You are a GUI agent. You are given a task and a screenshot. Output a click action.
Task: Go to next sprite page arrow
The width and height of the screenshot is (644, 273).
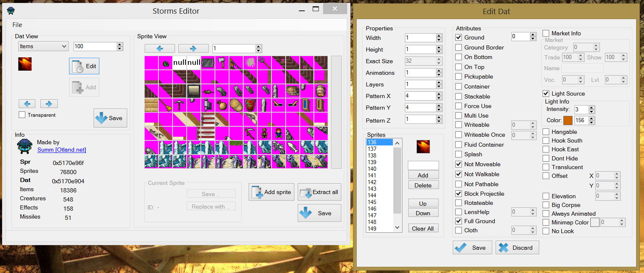tap(193, 48)
